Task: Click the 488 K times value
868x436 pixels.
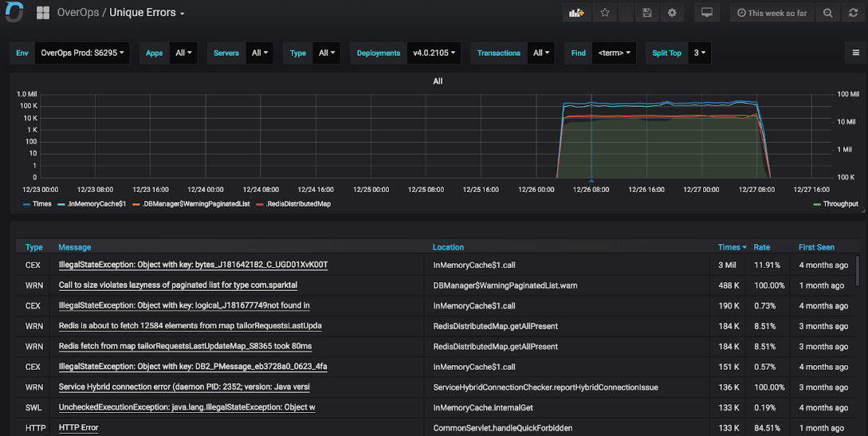Action: pos(729,285)
